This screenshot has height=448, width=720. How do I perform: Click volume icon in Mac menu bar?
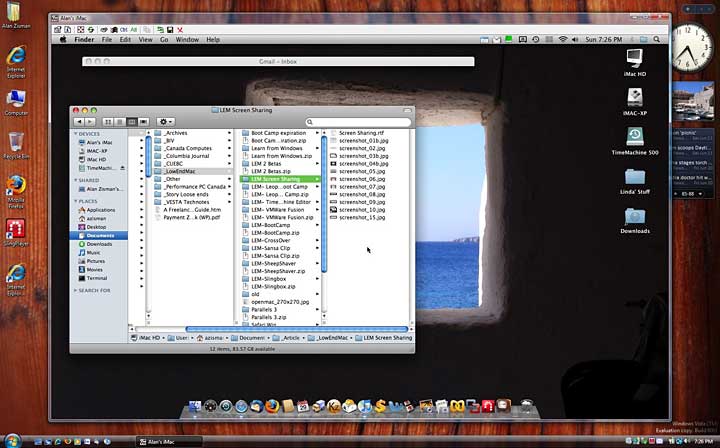point(575,39)
